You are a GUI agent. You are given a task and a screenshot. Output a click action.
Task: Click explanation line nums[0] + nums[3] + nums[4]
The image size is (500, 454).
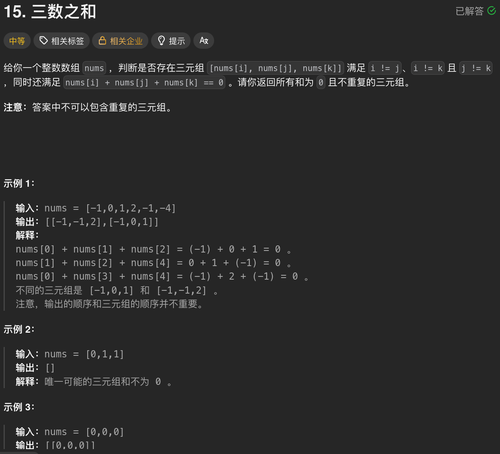162,276
